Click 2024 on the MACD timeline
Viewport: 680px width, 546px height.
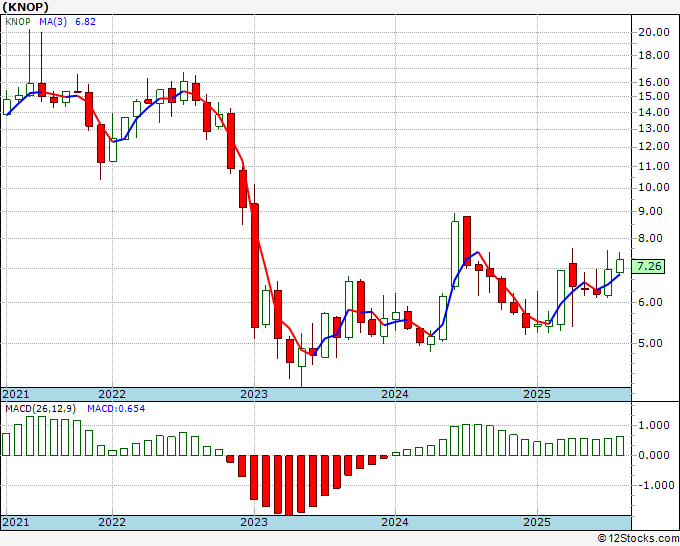[x=395, y=522]
